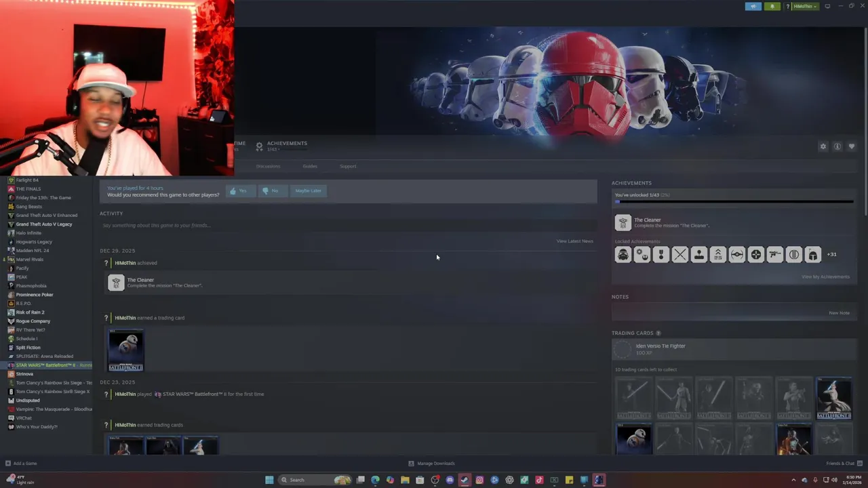Select the blaster locked achievement icon
Screen dimensions: 868x488
775,255
